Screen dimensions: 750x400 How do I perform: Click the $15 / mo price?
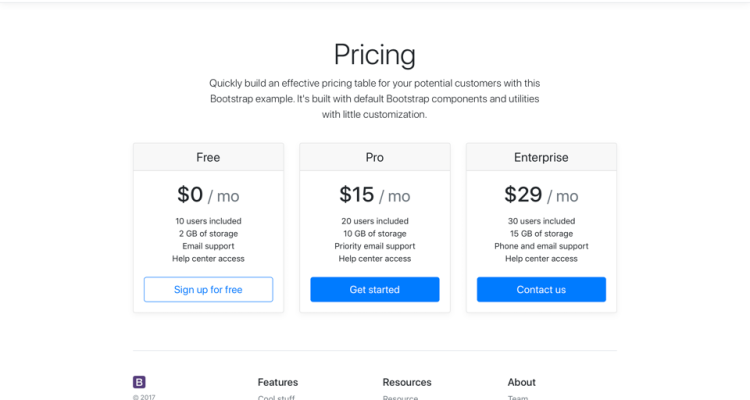(375, 195)
